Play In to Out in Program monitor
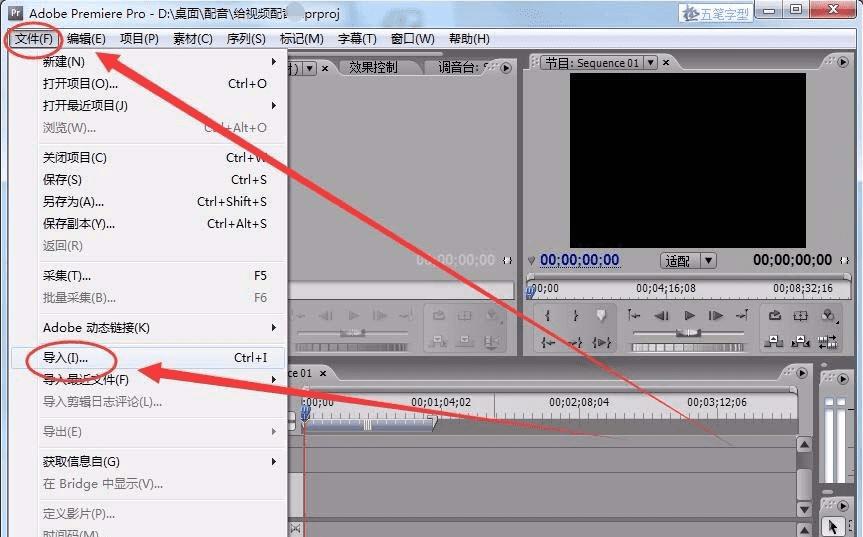The height and width of the screenshot is (537, 863). coord(602,343)
